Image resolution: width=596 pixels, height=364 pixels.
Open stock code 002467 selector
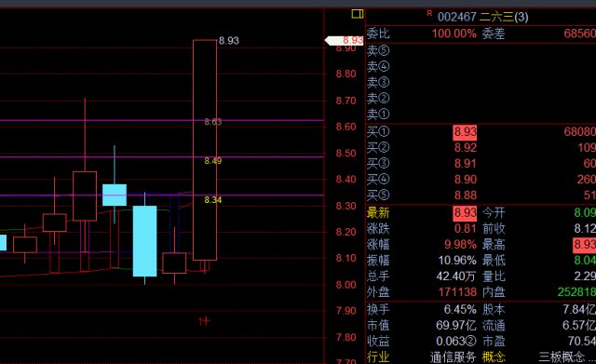click(457, 17)
